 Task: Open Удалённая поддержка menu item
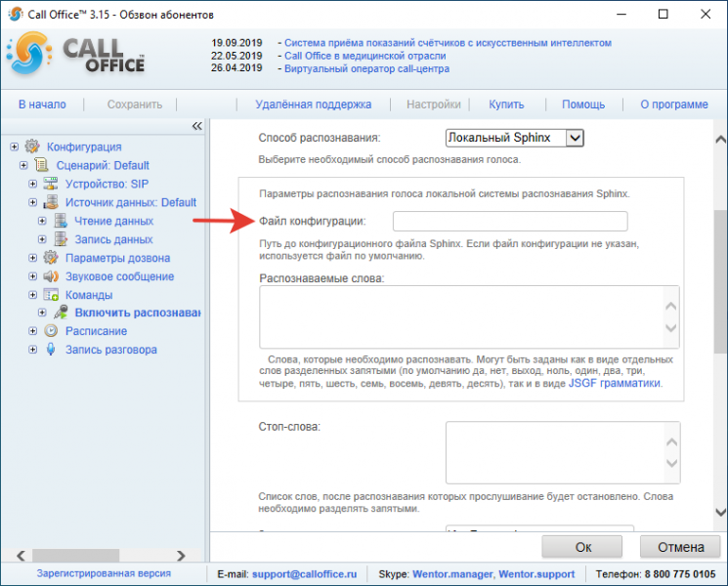(x=314, y=105)
